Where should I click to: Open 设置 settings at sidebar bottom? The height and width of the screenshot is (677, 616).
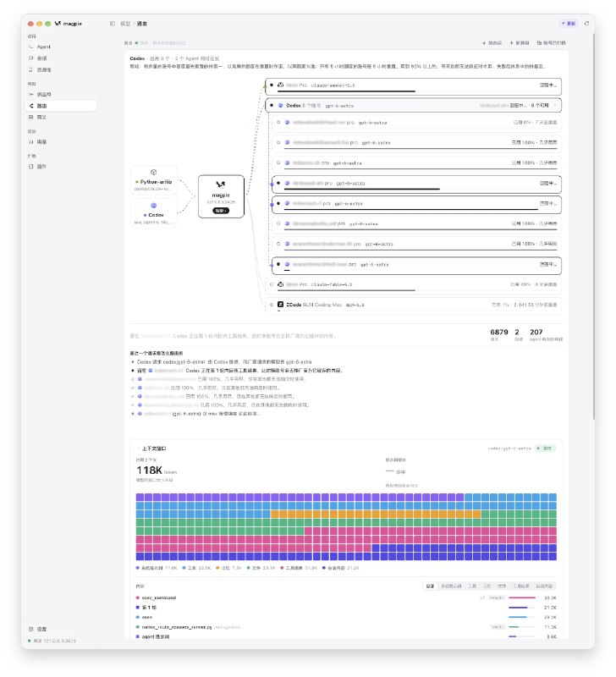pyautogui.click(x=60, y=629)
